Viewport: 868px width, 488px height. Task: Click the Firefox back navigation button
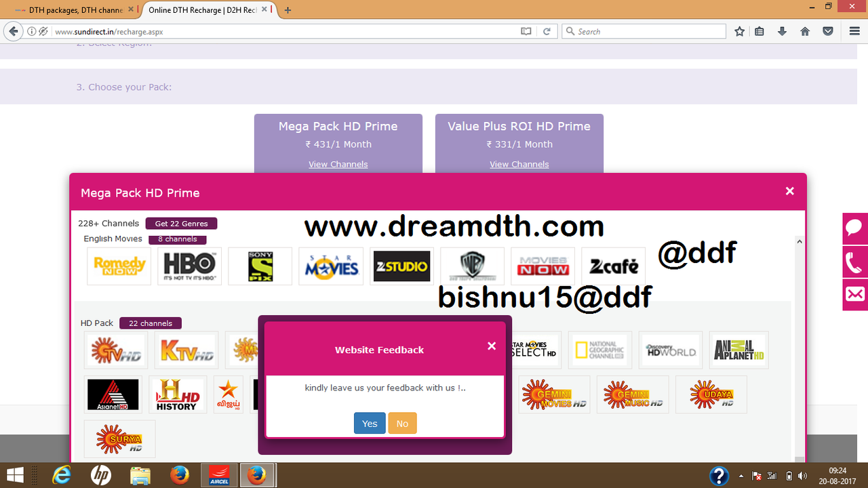coord(12,31)
